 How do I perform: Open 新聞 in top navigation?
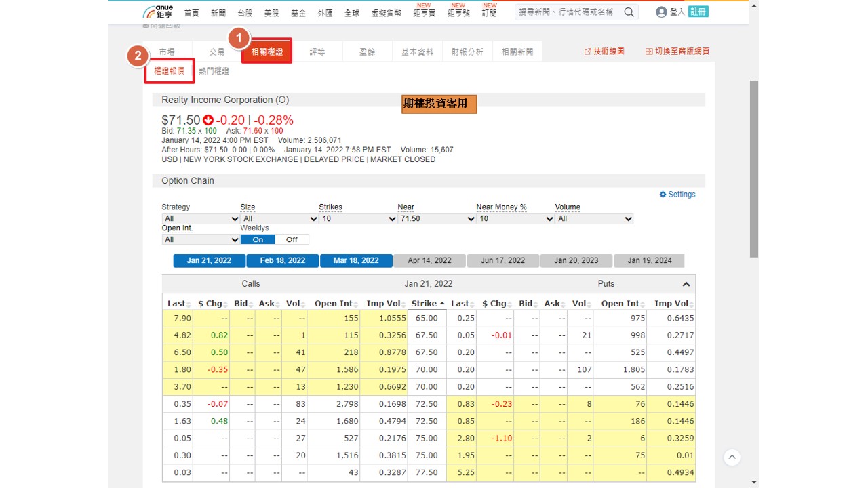pyautogui.click(x=218, y=13)
